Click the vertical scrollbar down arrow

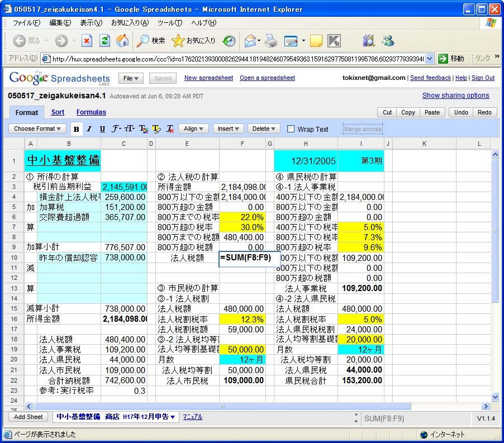click(495, 397)
